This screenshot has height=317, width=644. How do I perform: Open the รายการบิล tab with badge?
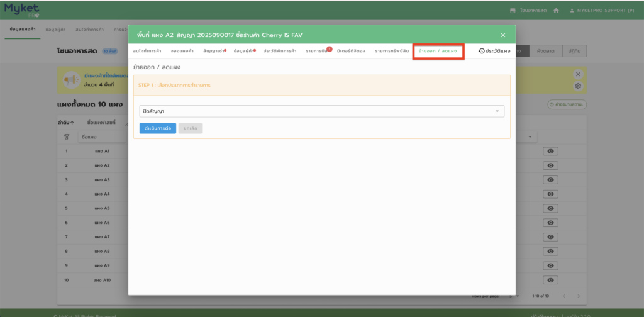318,51
